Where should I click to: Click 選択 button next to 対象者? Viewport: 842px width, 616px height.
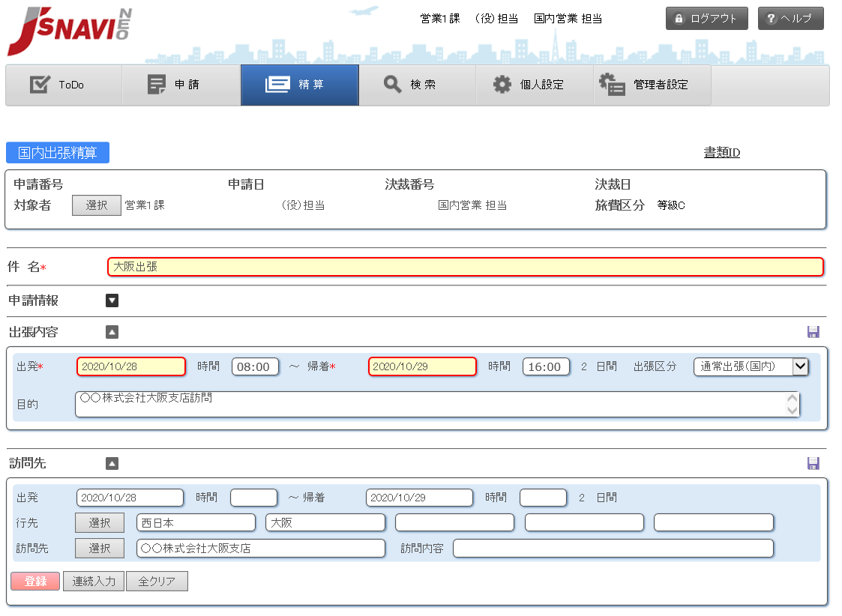(96, 205)
